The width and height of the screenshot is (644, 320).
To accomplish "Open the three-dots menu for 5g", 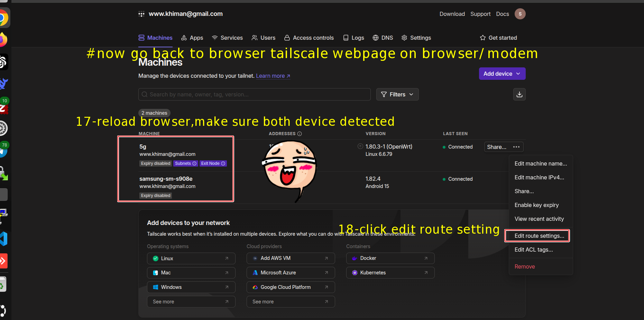I will (516, 147).
